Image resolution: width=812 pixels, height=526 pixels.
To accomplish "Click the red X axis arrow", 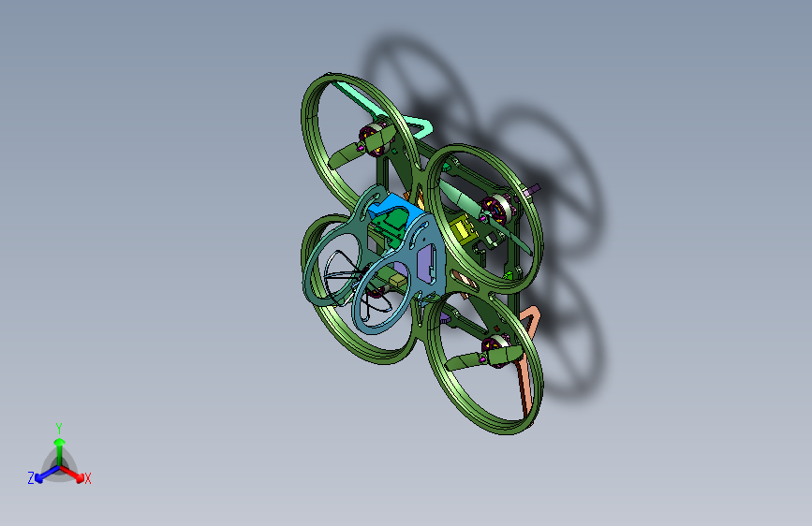I will tap(72, 474).
